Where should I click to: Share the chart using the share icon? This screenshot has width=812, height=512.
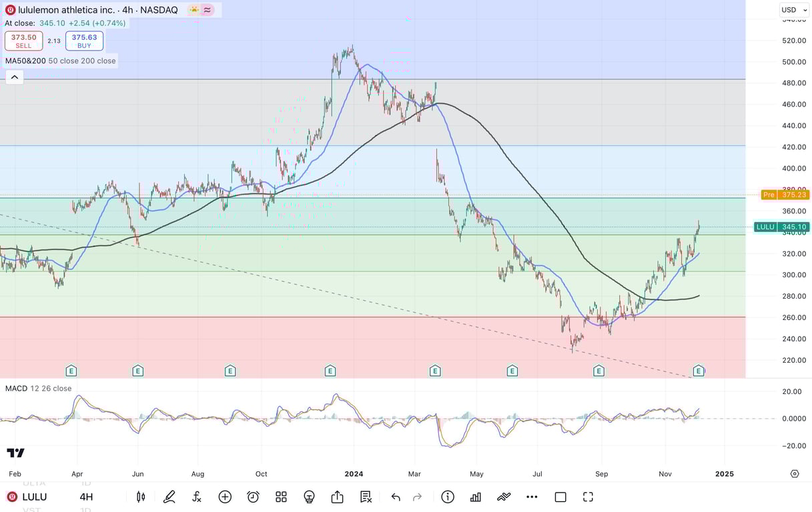pyautogui.click(x=337, y=497)
